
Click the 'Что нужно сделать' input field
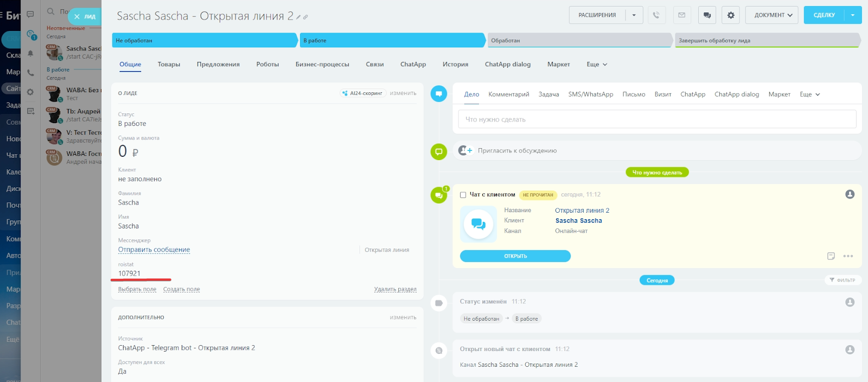[x=657, y=119]
